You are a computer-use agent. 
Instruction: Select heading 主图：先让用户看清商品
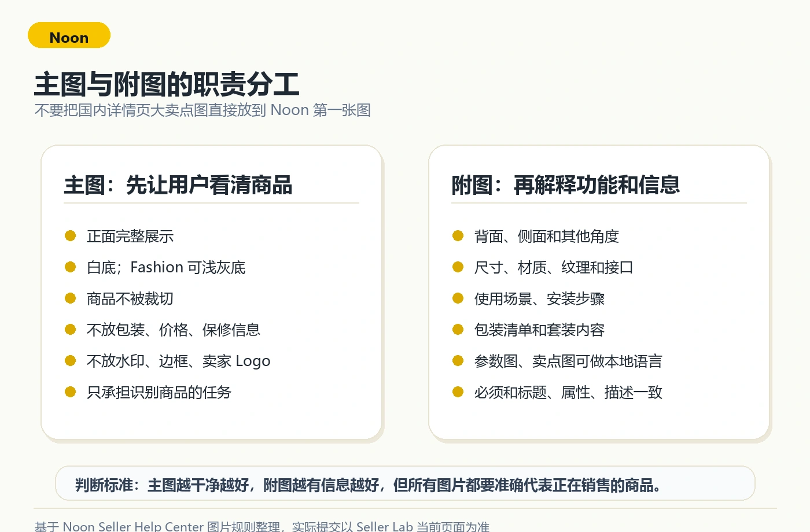178,185
